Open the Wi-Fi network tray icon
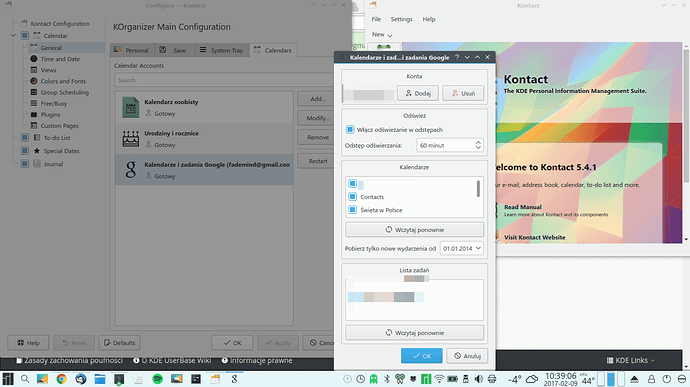The image size is (690, 387). [439, 379]
